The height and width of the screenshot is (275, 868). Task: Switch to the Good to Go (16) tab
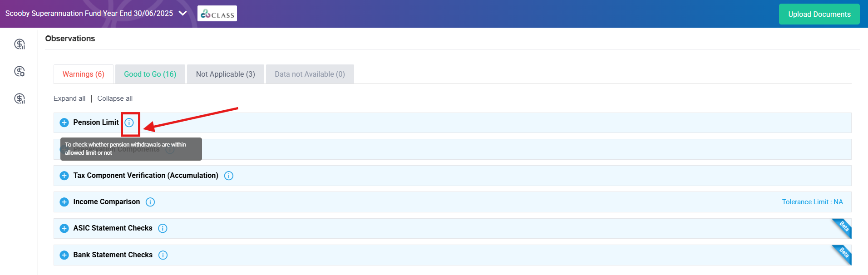pyautogui.click(x=150, y=74)
